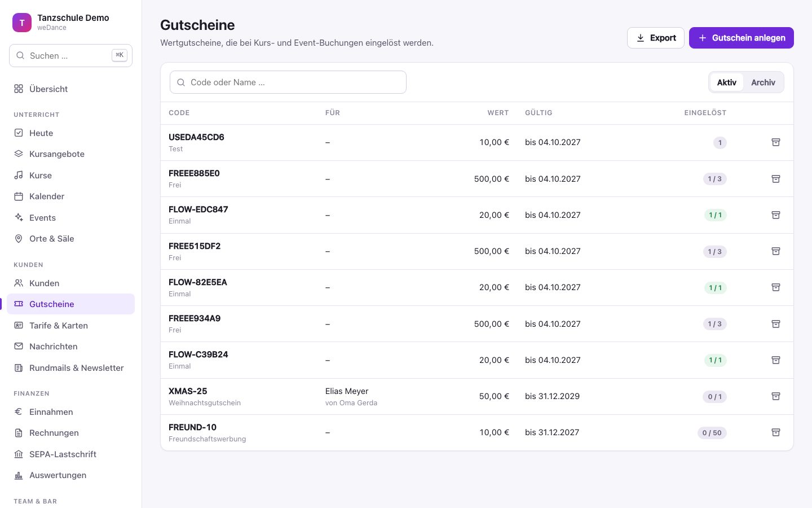Open Kursangebote page
This screenshot has width=812, height=508.
[70, 154]
